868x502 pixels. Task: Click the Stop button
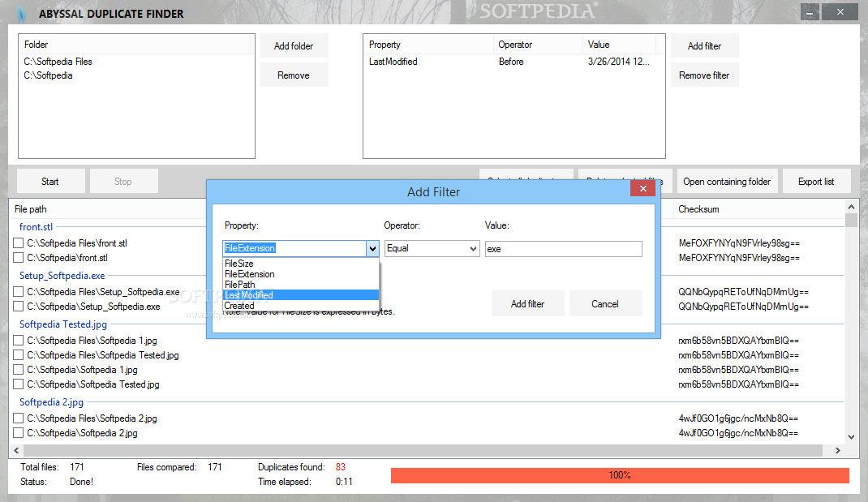click(123, 182)
